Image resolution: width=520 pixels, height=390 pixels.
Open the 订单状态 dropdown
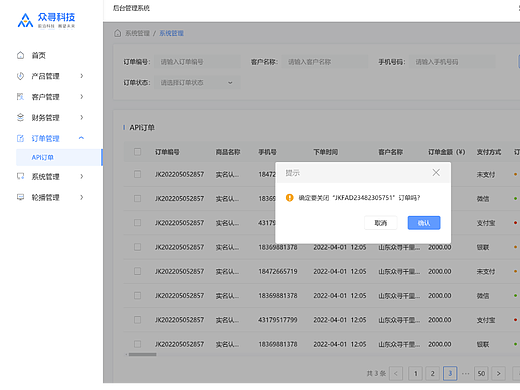click(x=197, y=83)
